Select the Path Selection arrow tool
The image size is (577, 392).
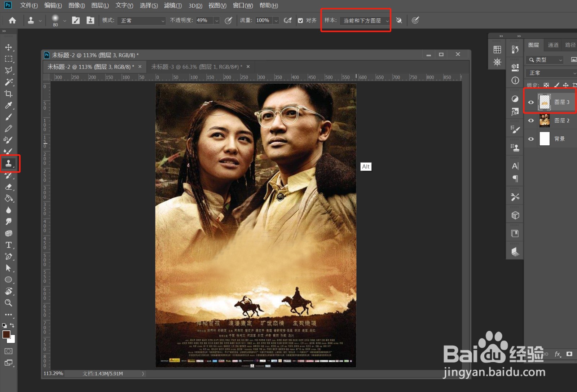[9, 268]
